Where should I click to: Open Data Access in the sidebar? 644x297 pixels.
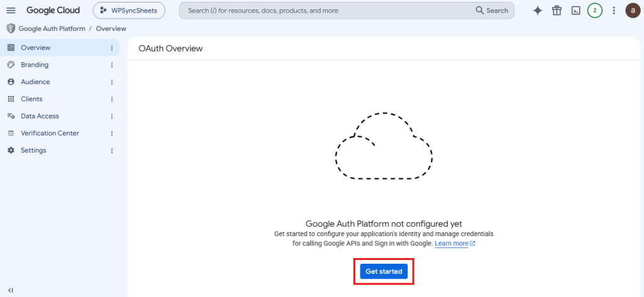[x=60, y=116]
